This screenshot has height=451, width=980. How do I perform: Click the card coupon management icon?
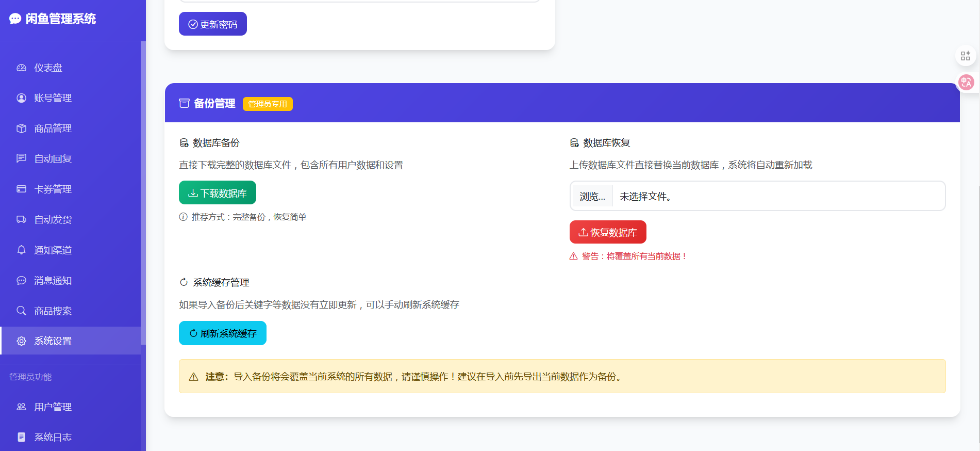point(21,189)
